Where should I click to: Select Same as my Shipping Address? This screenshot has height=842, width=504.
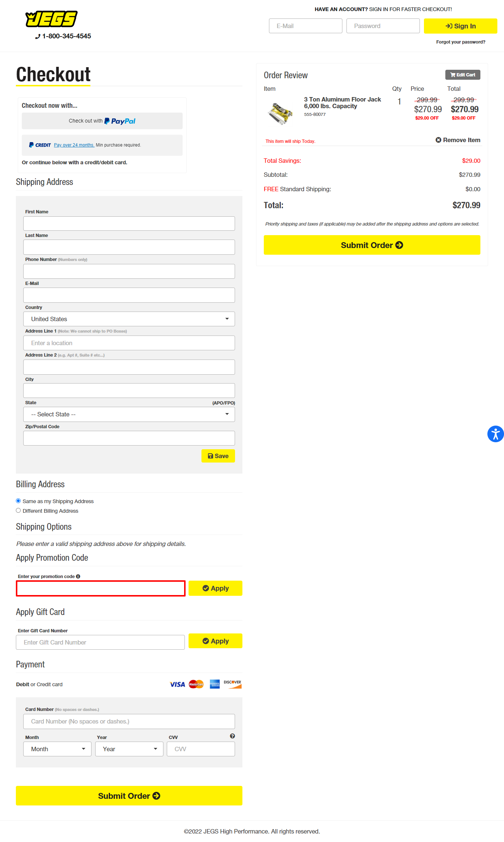tap(18, 501)
